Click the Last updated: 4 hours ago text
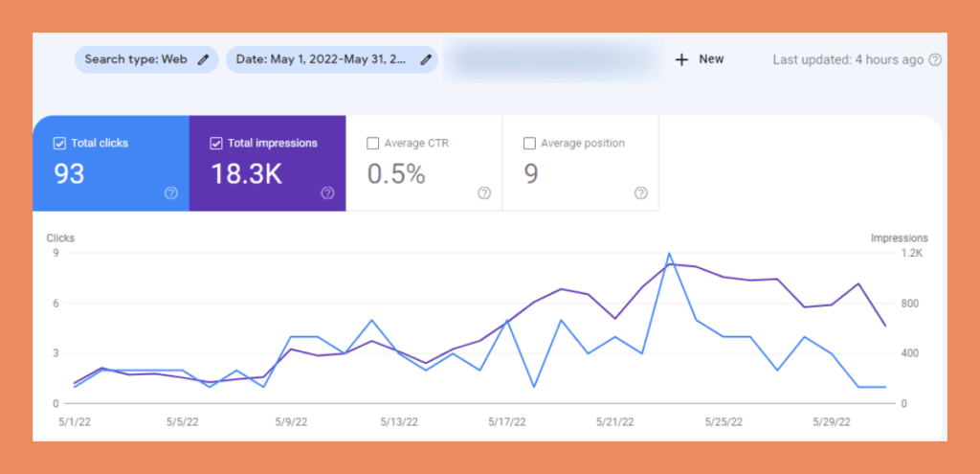The image size is (980, 474). tap(848, 60)
